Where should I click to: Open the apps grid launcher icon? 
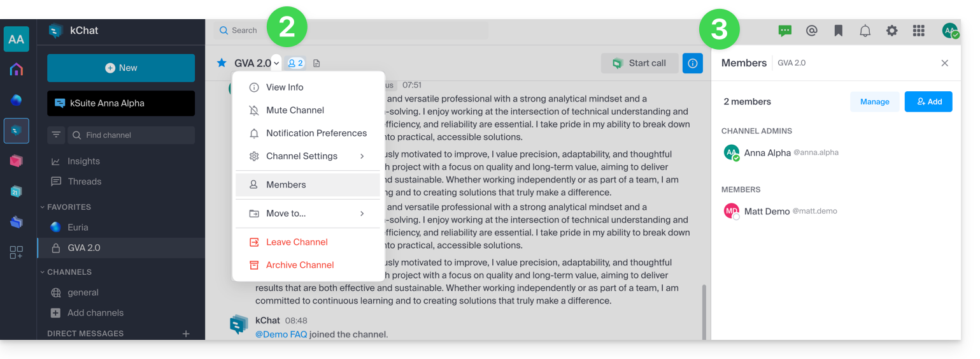(918, 31)
